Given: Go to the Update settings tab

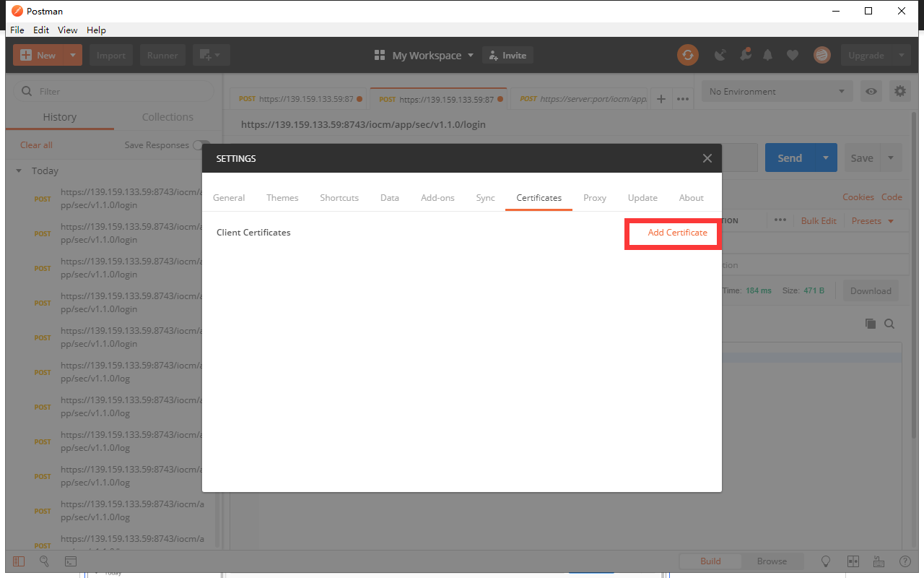Looking at the screenshot, I should coord(642,197).
